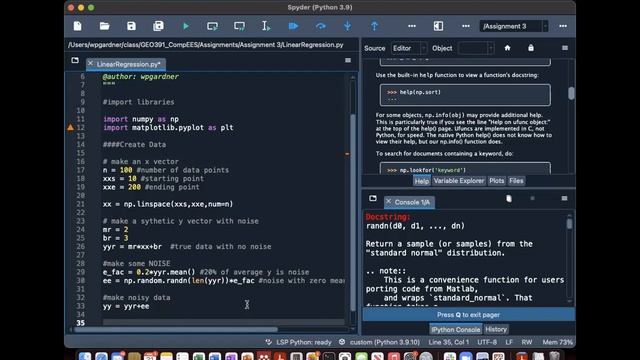Viewport: 640px width, 360px height.
Task: Open working directory Assignment 3 dropdown
Action: coord(513,26)
